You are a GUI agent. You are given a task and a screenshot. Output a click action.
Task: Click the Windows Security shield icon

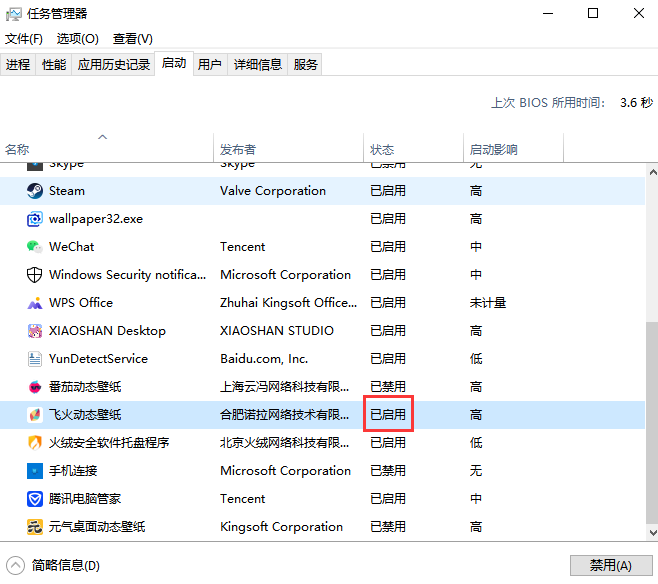point(35,275)
